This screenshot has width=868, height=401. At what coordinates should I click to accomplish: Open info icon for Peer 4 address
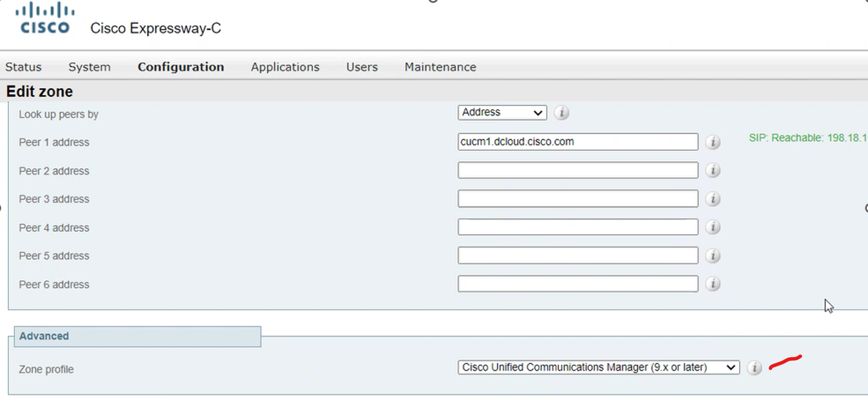click(x=713, y=227)
